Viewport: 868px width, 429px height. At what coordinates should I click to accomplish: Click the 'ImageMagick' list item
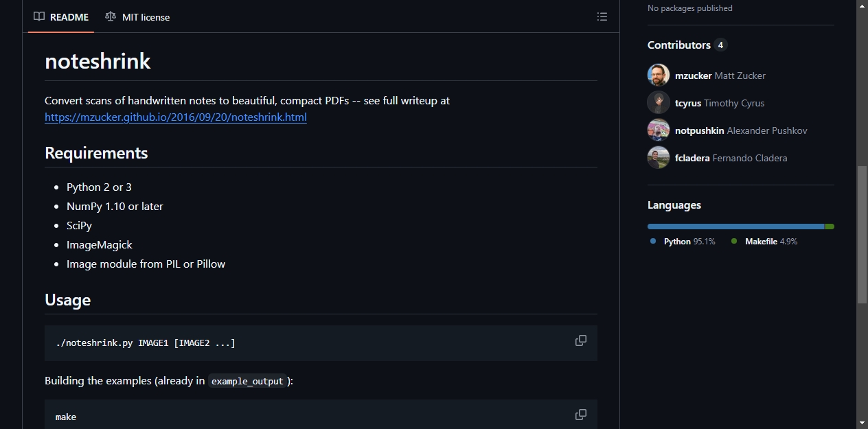click(100, 244)
